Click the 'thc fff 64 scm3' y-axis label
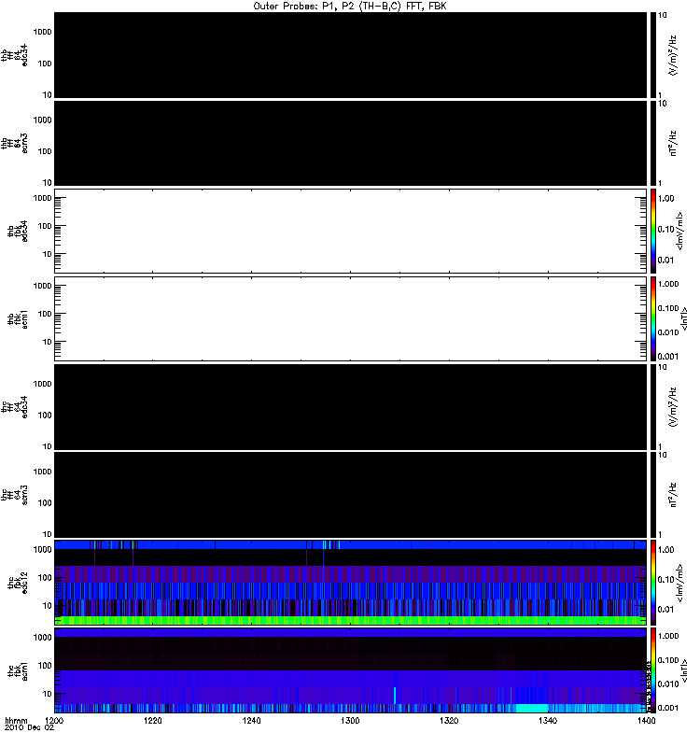Screen dimensions: 700x747 tap(14, 495)
